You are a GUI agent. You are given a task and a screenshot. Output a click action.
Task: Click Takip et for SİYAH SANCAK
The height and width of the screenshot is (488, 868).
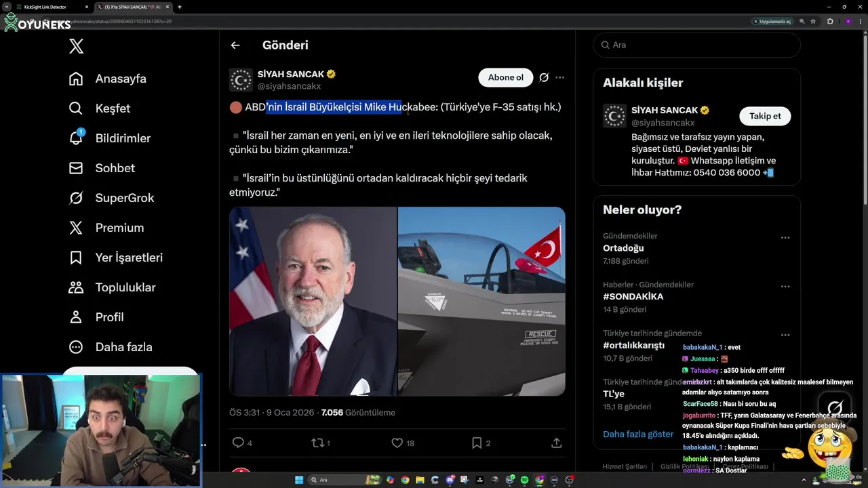tap(765, 116)
